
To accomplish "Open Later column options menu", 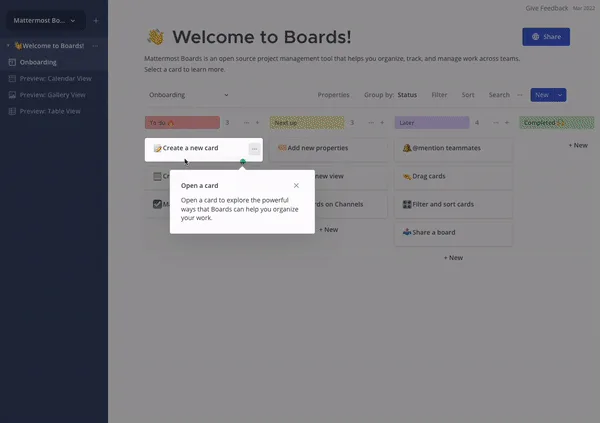I will (496, 122).
